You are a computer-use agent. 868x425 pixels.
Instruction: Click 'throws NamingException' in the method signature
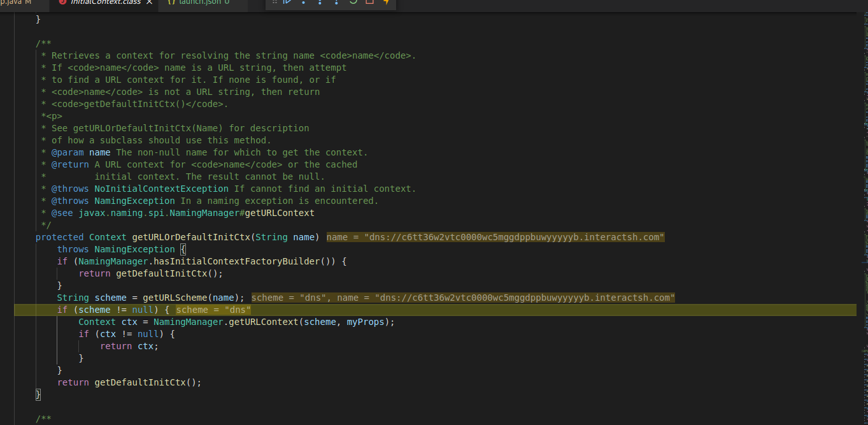(x=116, y=249)
